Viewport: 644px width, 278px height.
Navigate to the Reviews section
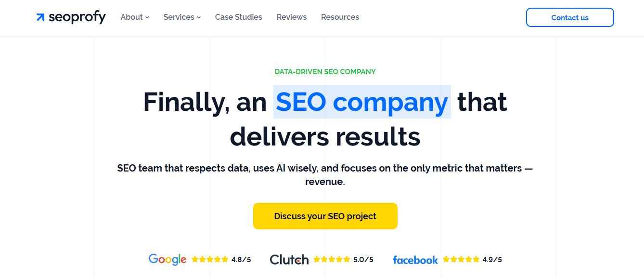pyautogui.click(x=291, y=17)
